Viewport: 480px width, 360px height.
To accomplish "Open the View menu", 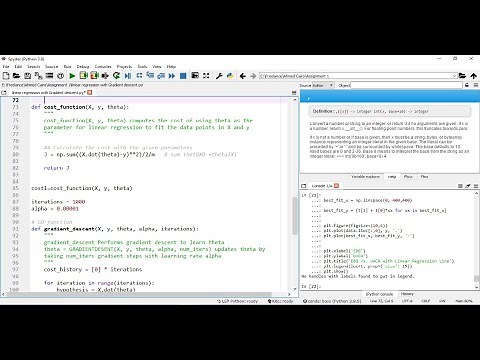I will pos(157,67).
